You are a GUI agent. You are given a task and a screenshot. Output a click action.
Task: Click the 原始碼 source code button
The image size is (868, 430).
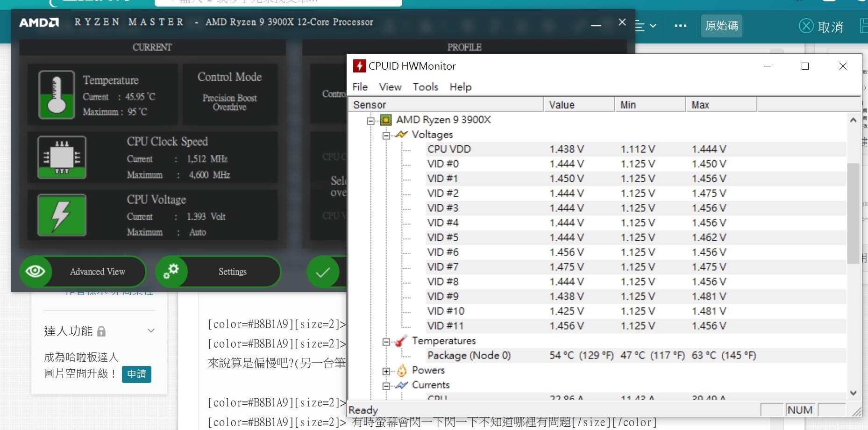pos(721,26)
